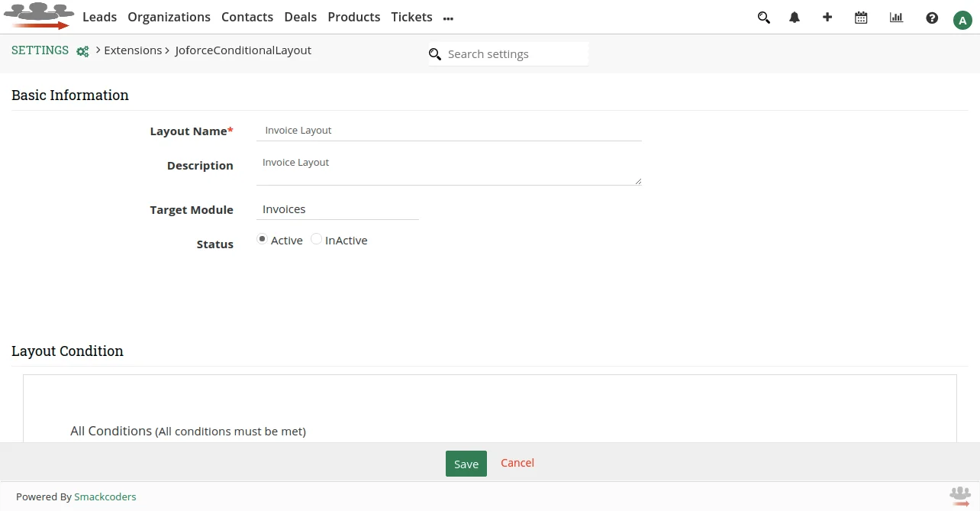Click the help question mark icon

pyautogui.click(x=932, y=18)
